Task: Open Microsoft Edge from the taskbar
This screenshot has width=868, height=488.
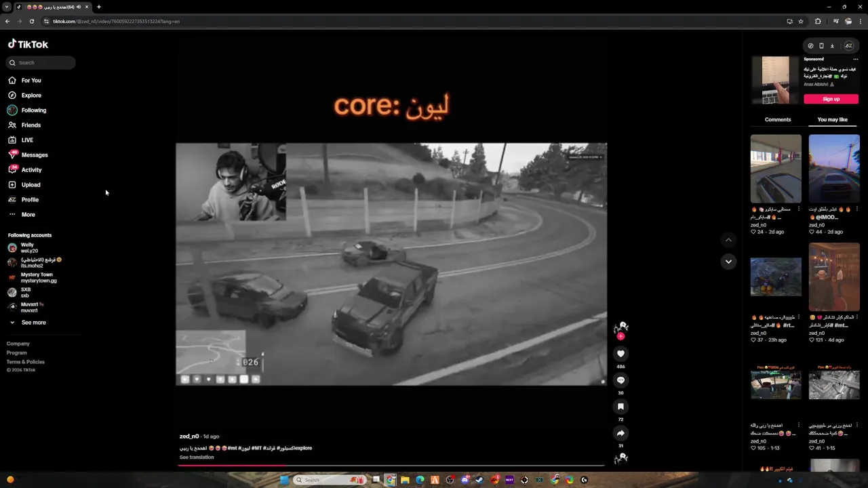Action: click(420, 480)
